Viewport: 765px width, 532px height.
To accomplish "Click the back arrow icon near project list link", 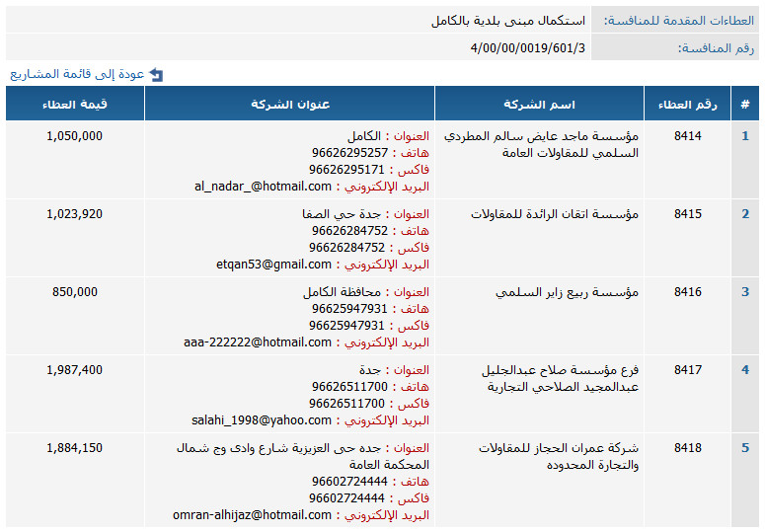I will click(156, 75).
